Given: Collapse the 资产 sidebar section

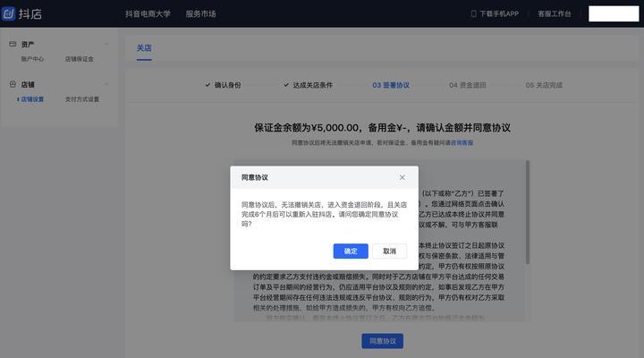Looking at the screenshot, I should click(x=106, y=44).
